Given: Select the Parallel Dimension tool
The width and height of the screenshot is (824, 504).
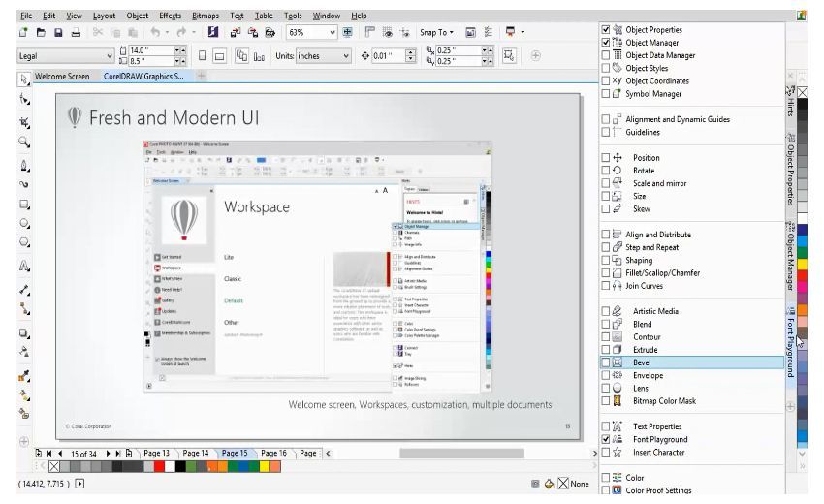Looking at the screenshot, I should coord(24,290).
